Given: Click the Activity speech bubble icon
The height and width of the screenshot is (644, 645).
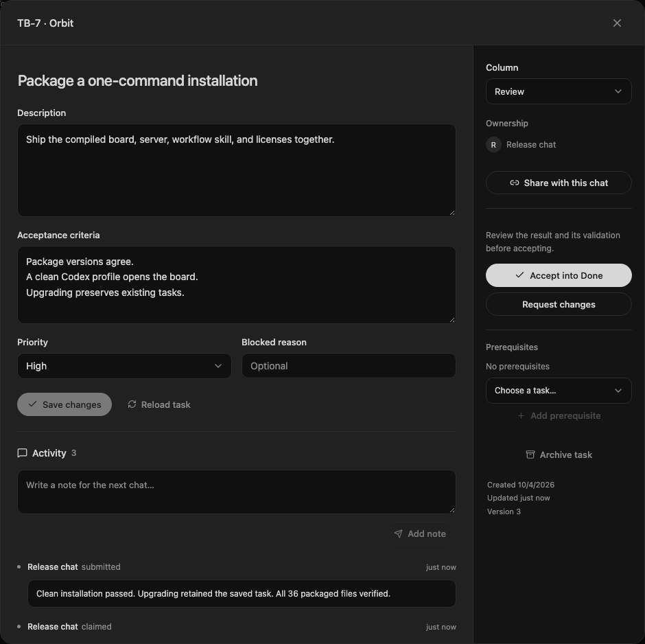Looking at the screenshot, I should coord(22,453).
